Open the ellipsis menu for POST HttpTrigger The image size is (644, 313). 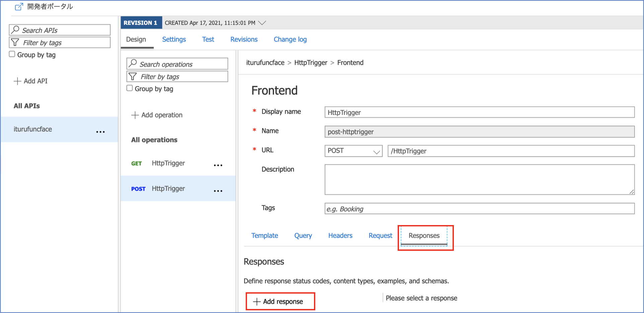tap(218, 191)
